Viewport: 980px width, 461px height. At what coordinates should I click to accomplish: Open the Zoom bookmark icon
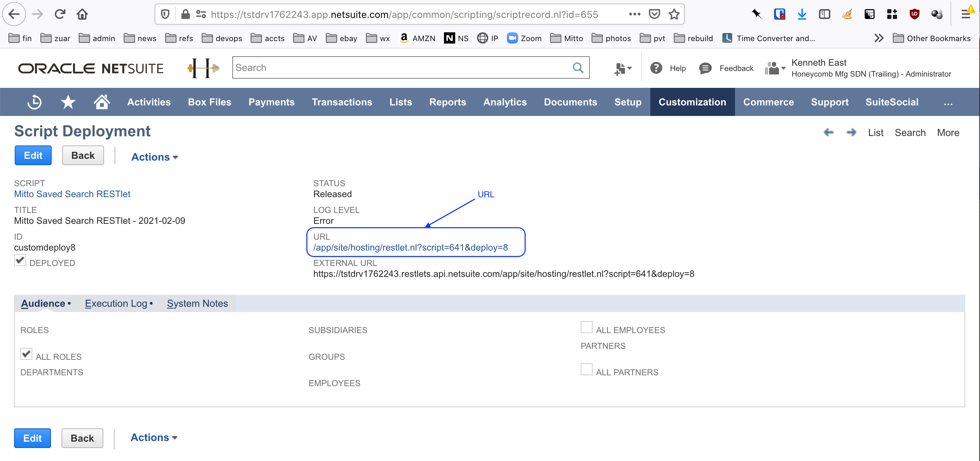pos(512,38)
